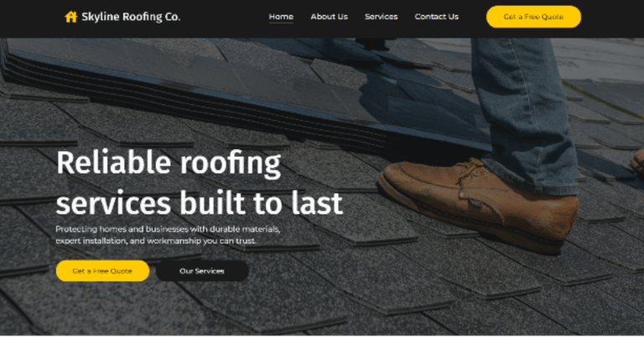This screenshot has height=337, width=644.
Task: Click the Skyline Roofing Co. brand name
Action: pyautogui.click(x=131, y=17)
